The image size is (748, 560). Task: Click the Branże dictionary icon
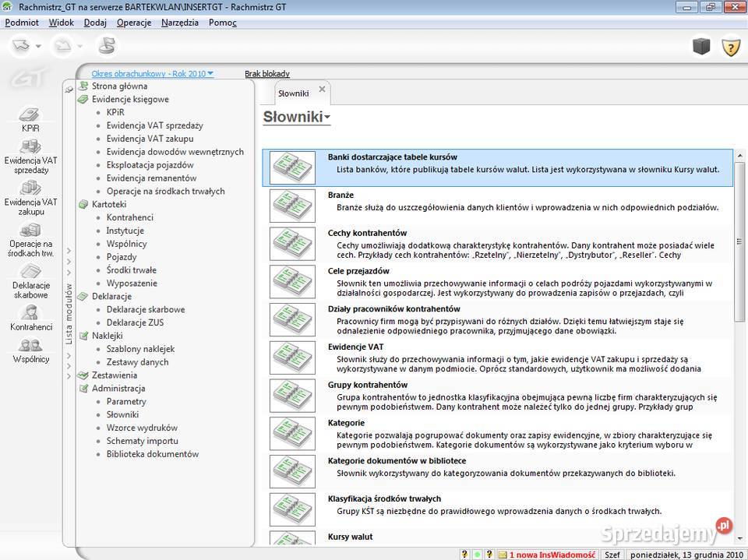(x=292, y=206)
